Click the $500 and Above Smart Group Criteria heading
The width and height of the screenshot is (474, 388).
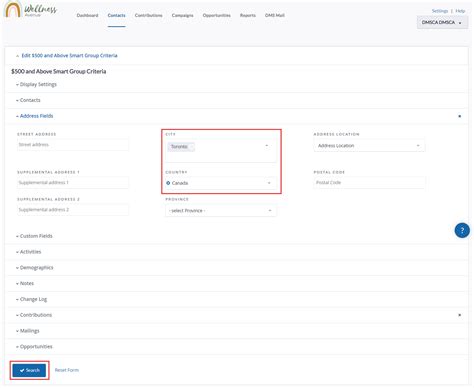tap(59, 71)
